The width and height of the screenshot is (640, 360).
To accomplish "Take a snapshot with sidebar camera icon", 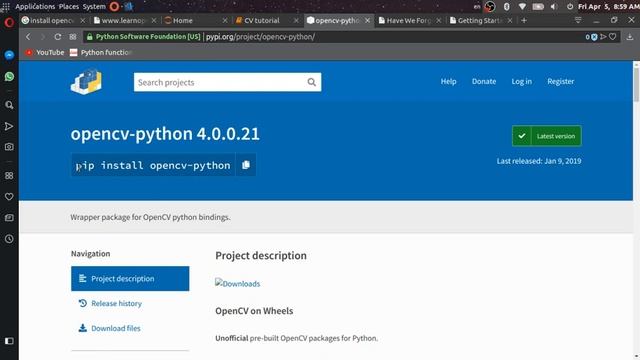I will (x=9, y=147).
